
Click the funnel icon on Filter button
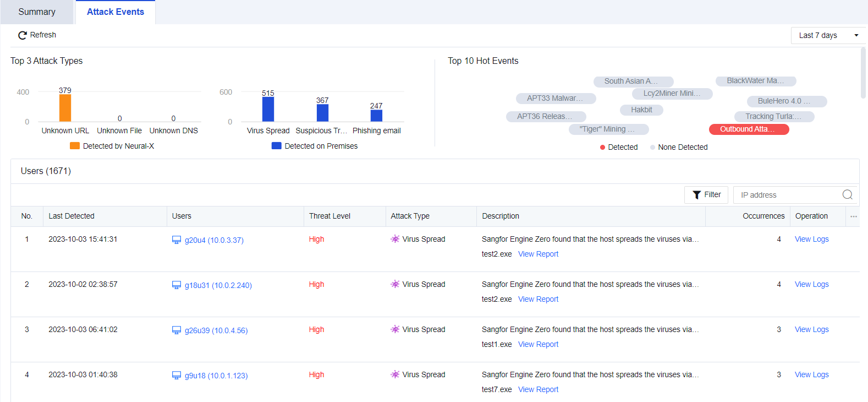(696, 195)
